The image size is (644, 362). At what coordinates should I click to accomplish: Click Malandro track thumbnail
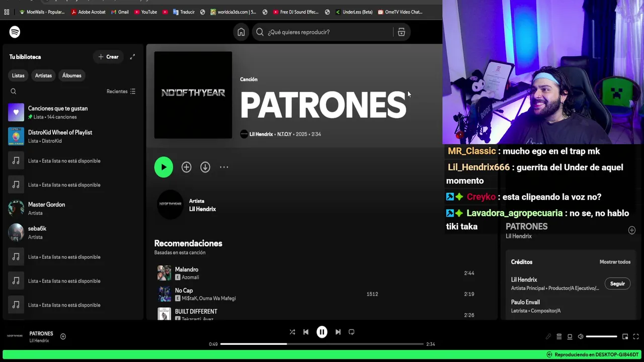click(165, 273)
